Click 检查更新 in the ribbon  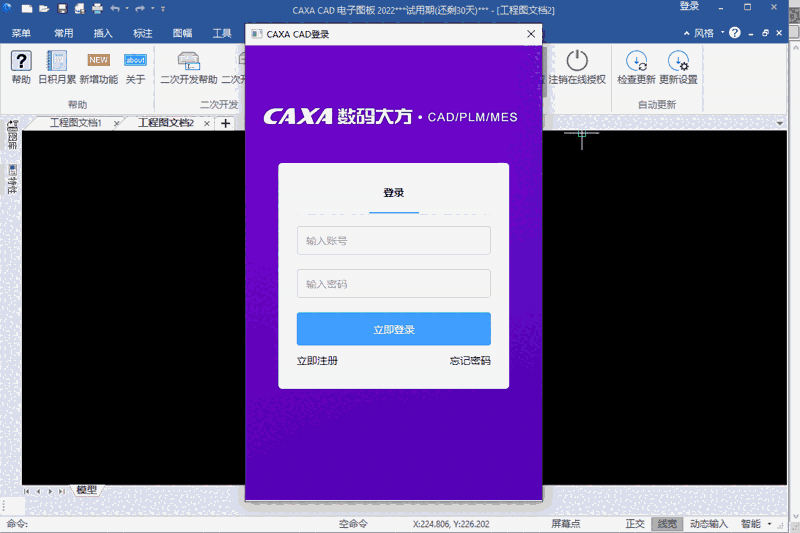click(636, 67)
